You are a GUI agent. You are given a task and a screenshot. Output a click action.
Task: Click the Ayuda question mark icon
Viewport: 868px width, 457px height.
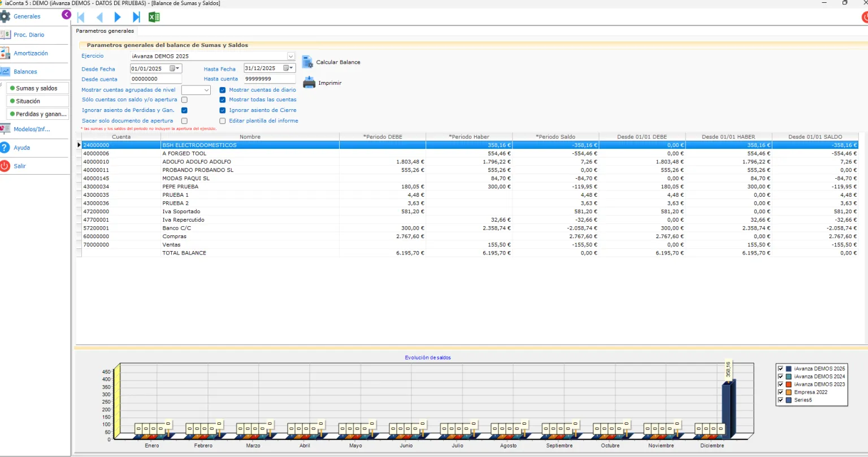[5, 148]
